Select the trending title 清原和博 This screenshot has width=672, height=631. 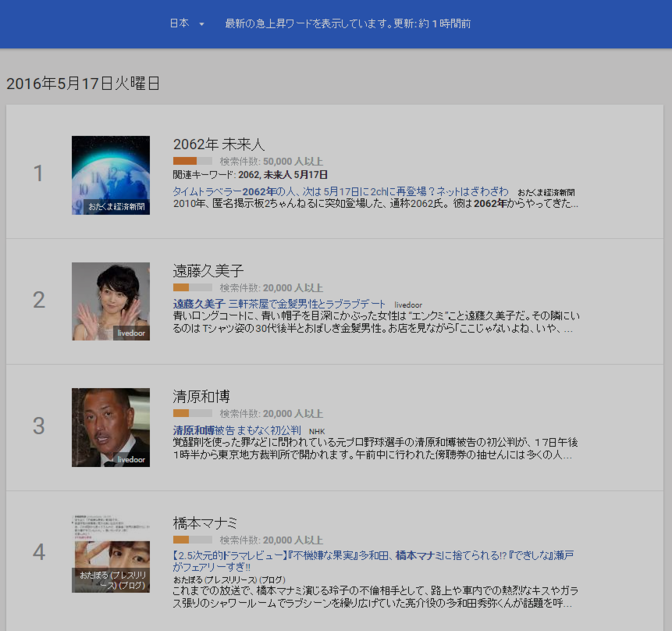point(201,397)
